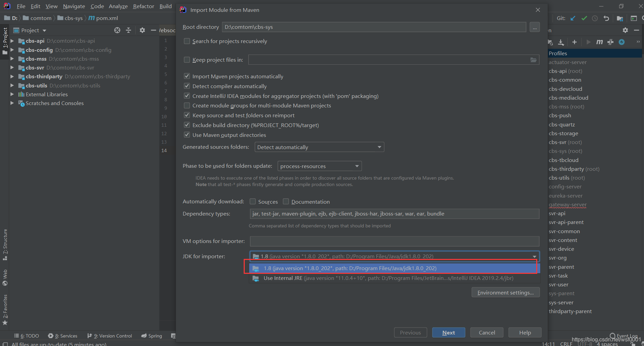Click the run anything icon in toolbar

click(633, 18)
